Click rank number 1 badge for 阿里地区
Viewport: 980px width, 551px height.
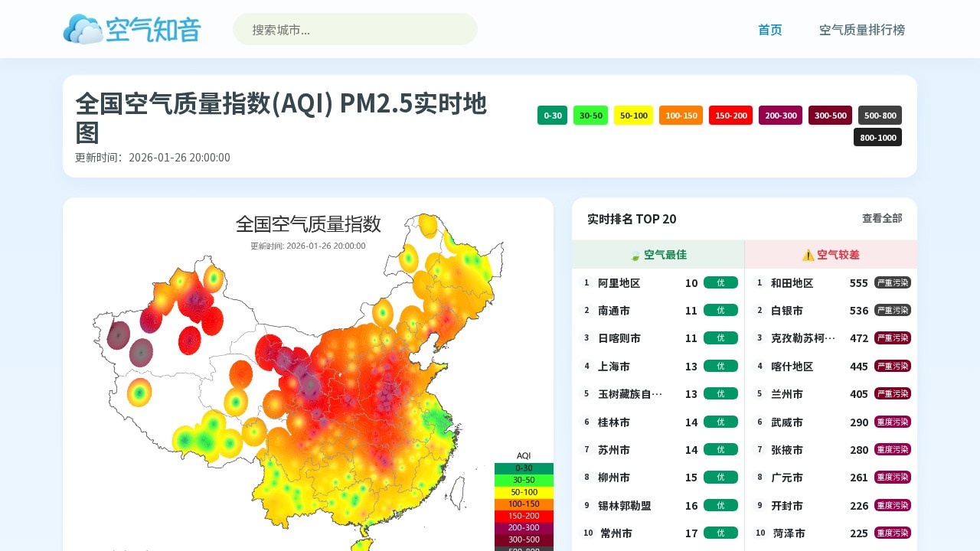tap(587, 283)
